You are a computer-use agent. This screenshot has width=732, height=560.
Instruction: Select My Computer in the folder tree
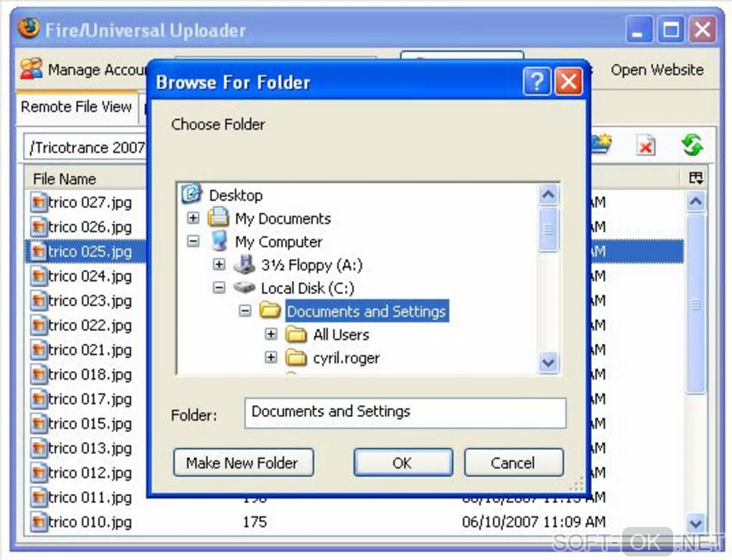pyautogui.click(x=278, y=242)
